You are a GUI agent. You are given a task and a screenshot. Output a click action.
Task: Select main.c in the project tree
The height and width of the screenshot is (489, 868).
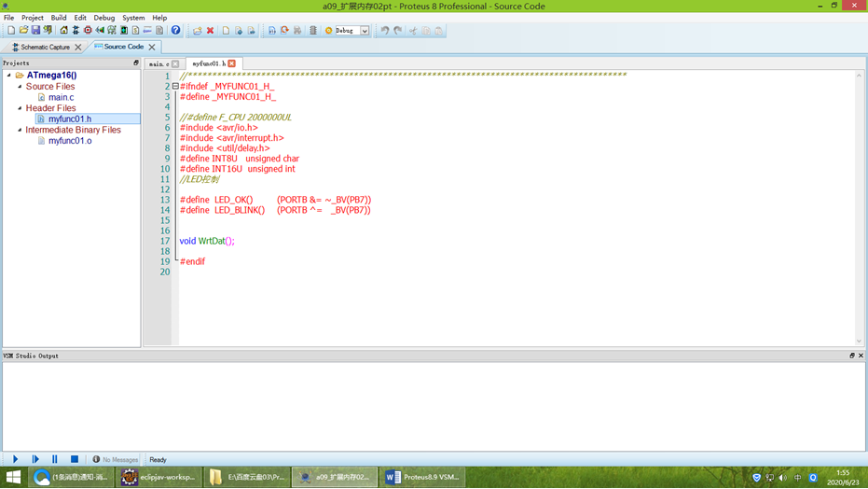click(x=61, y=97)
